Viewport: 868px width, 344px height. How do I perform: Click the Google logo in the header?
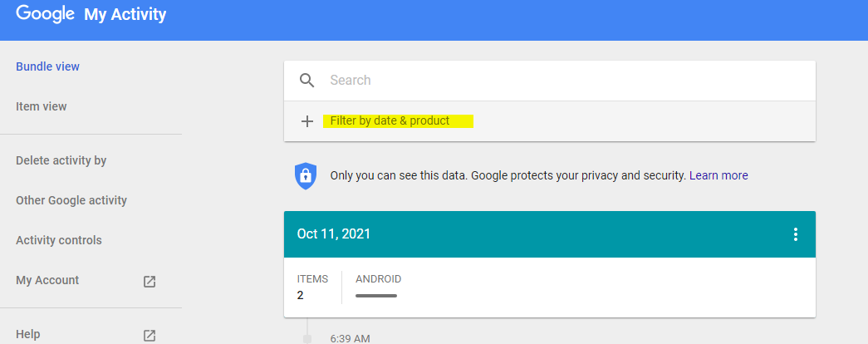pos(45,14)
